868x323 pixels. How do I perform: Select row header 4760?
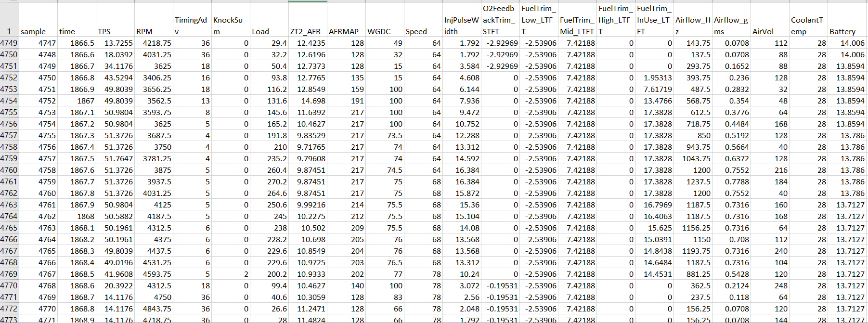[9, 170]
